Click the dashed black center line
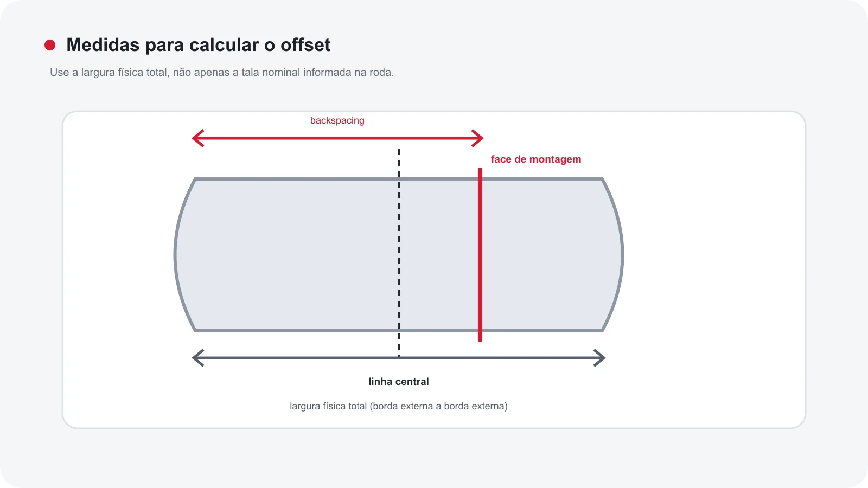 pyautogui.click(x=399, y=253)
